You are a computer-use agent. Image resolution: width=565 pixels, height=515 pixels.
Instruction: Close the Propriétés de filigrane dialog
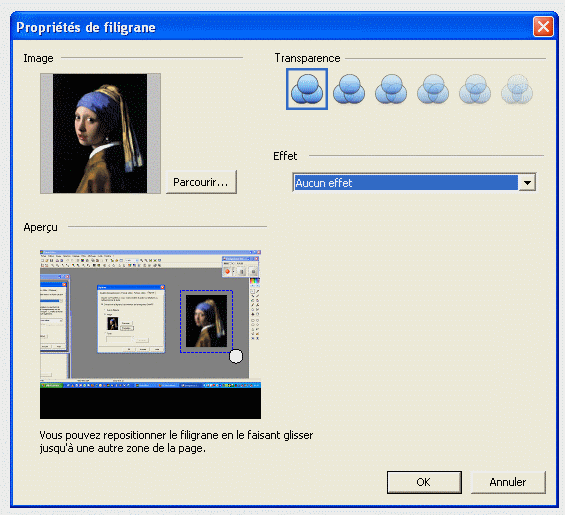tap(543, 27)
